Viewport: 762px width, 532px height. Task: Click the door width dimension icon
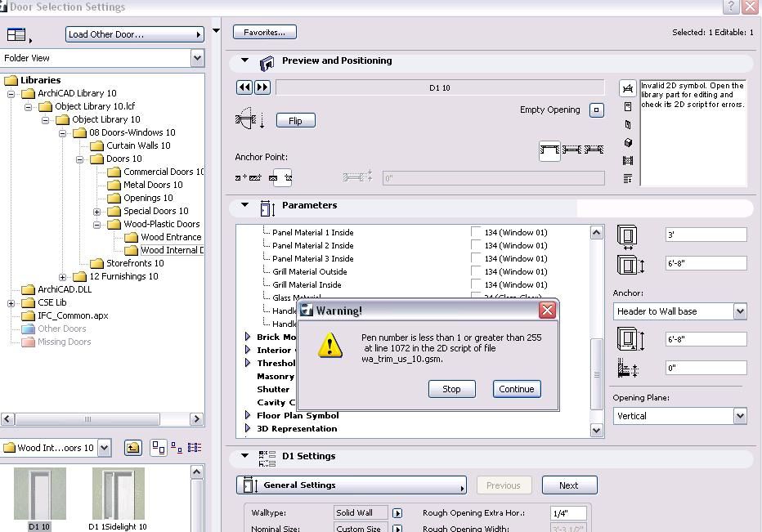(x=627, y=237)
